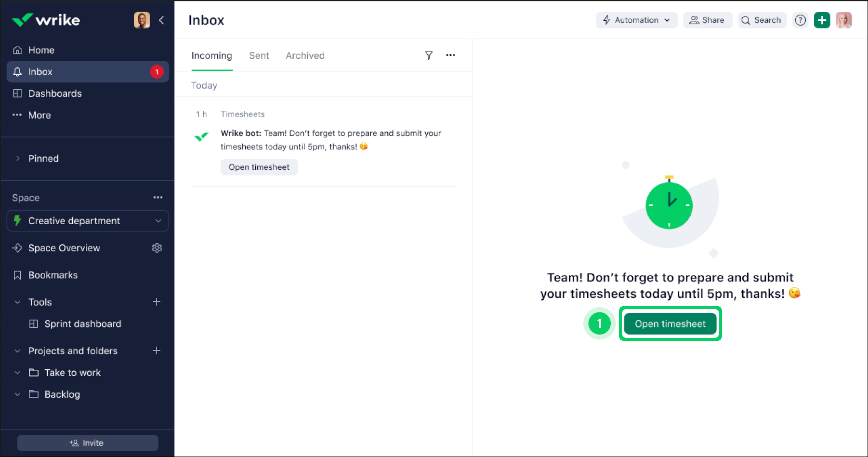Screen dimensions: 868x457
Task: Click the Invite button in sidebar
Action: [88, 443]
